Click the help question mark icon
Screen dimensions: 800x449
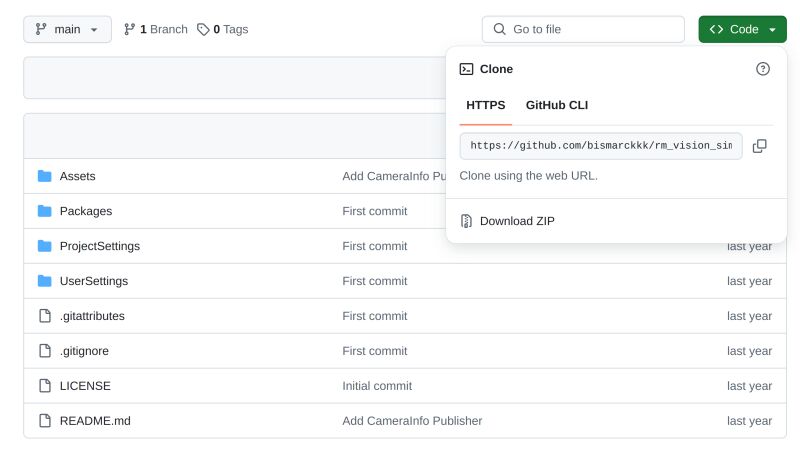[763, 69]
